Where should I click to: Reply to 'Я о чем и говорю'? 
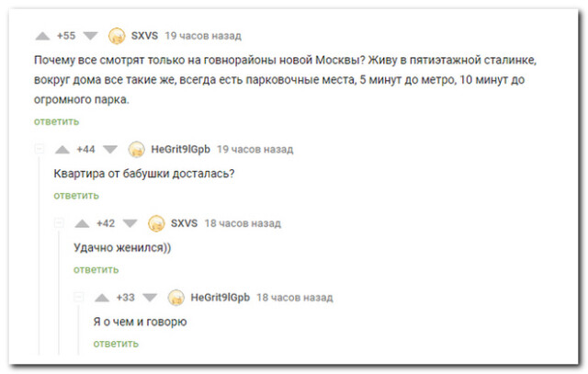click(x=116, y=344)
